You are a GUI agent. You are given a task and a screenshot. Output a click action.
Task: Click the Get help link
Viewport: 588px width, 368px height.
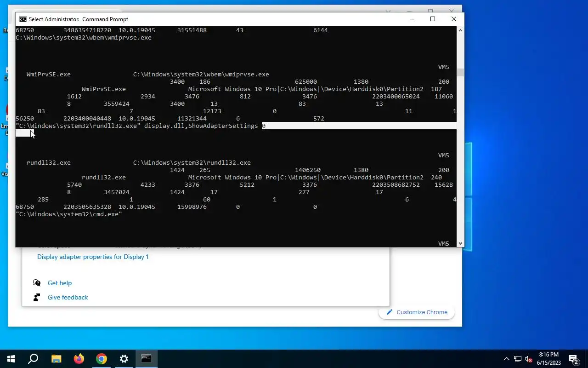click(x=60, y=283)
